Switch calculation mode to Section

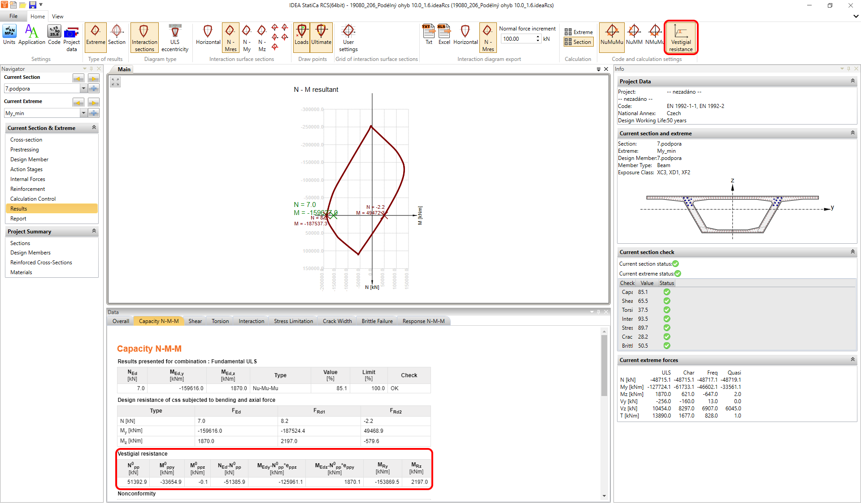coord(578,42)
